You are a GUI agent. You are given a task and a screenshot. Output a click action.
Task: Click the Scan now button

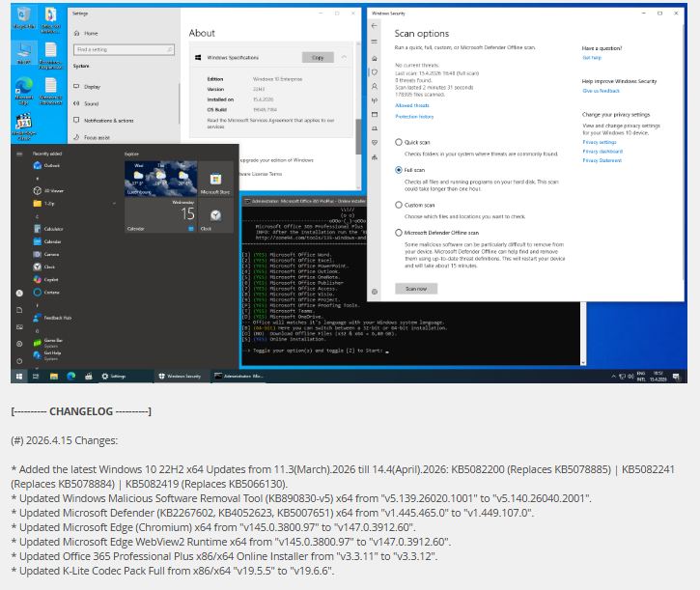click(x=416, y=289)
